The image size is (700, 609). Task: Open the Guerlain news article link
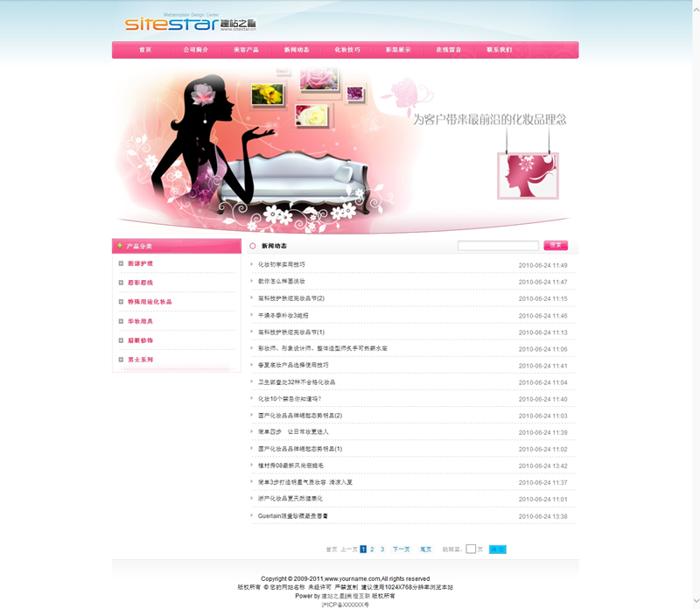(293, 515)
